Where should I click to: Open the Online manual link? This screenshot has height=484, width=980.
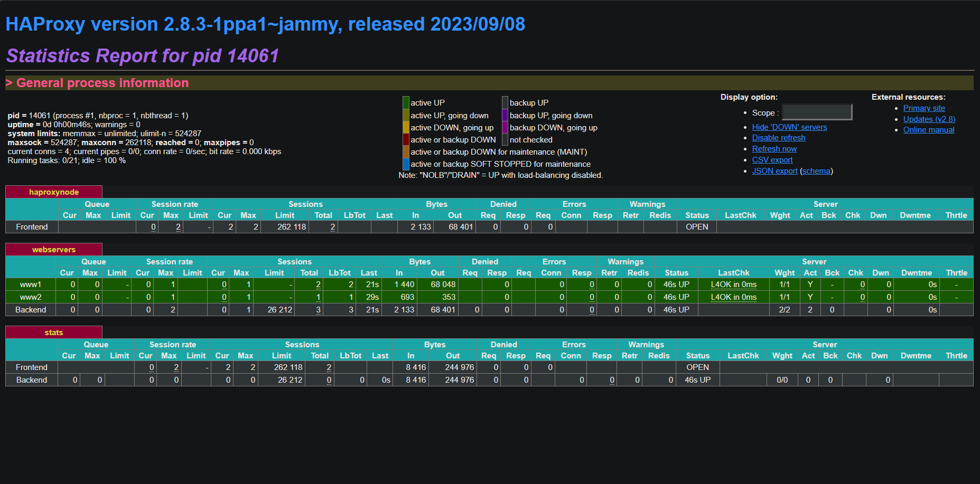928,130
